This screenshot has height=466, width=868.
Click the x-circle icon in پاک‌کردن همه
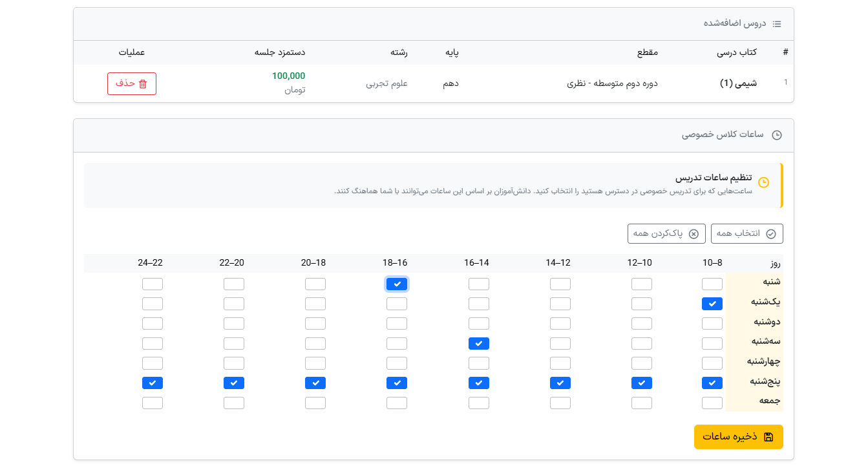point(693,234)
